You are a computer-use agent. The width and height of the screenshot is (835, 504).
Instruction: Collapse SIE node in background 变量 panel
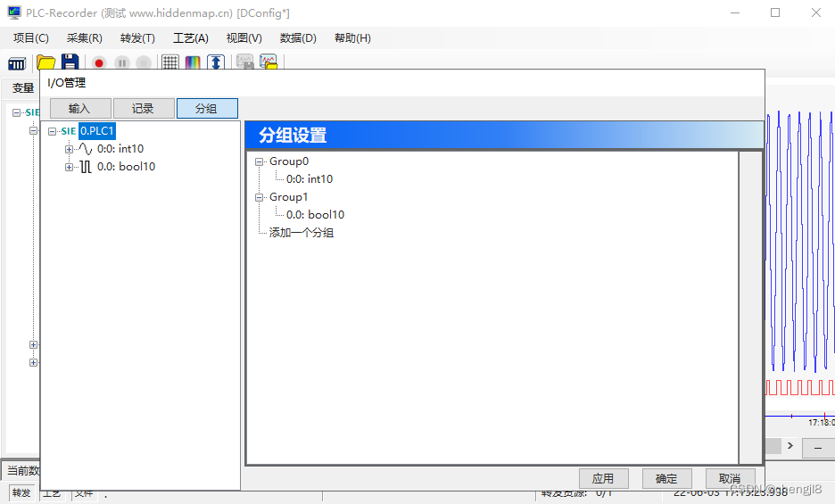(x=17, y=112)
